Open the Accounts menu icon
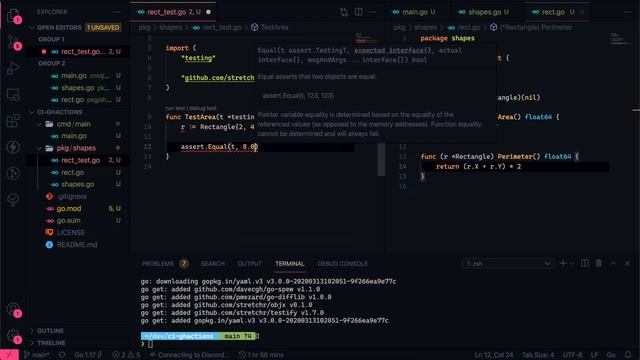The image size is (640, 360). [13, 309]
